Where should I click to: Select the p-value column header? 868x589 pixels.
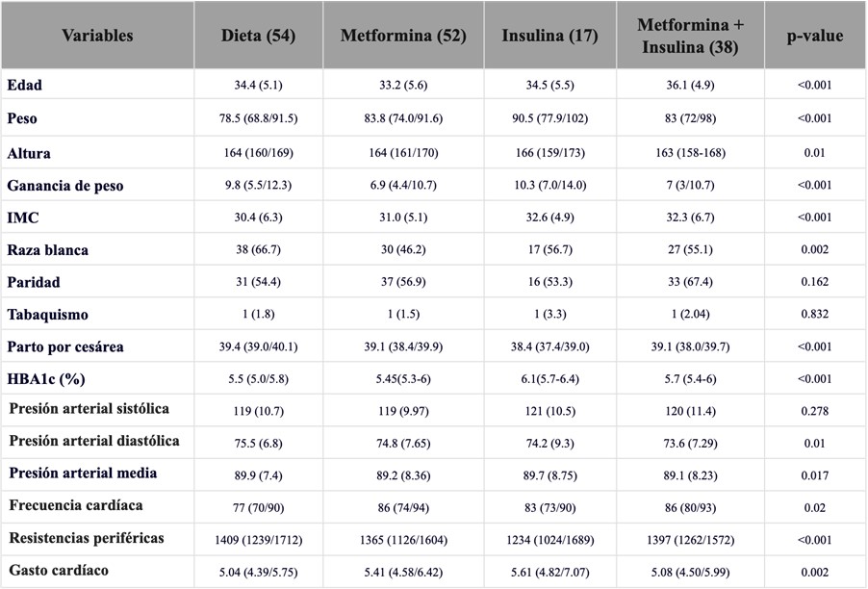[815, 36]
